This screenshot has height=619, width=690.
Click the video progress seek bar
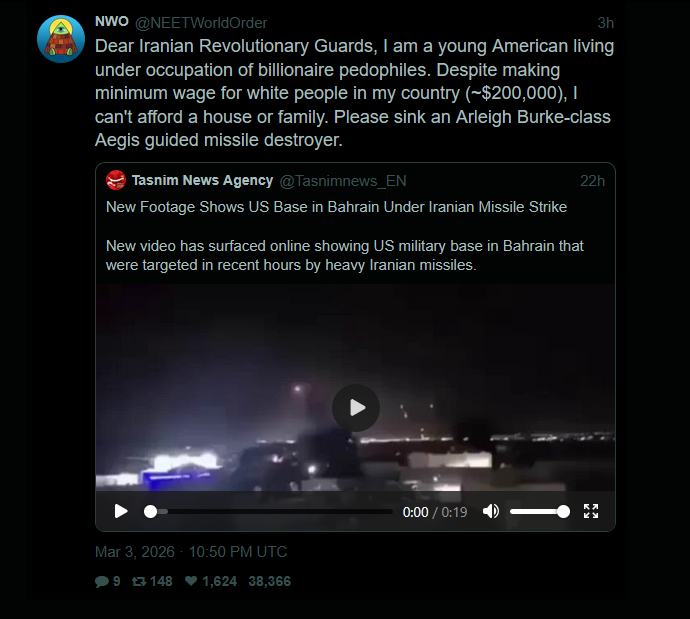click(x=268, y=512)
